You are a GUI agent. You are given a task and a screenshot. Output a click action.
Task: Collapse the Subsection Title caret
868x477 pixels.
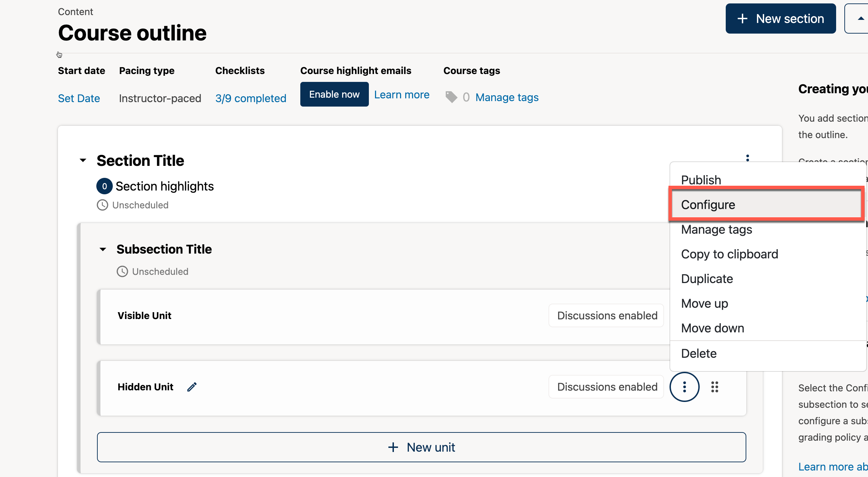coord(103,249)
